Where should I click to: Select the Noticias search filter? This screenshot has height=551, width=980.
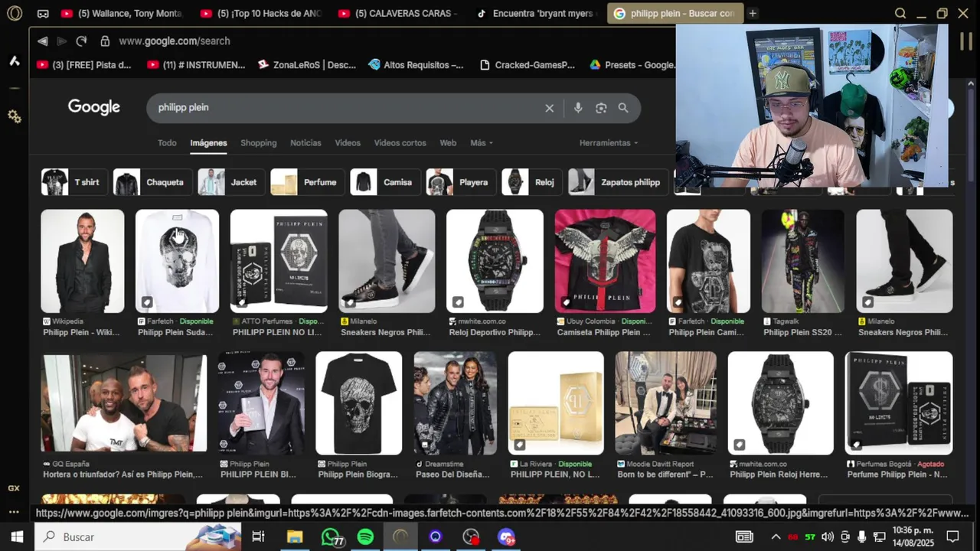305,143
